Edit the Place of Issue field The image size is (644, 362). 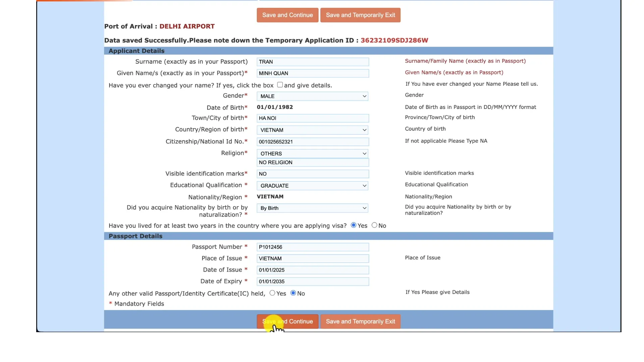(313, 258)
